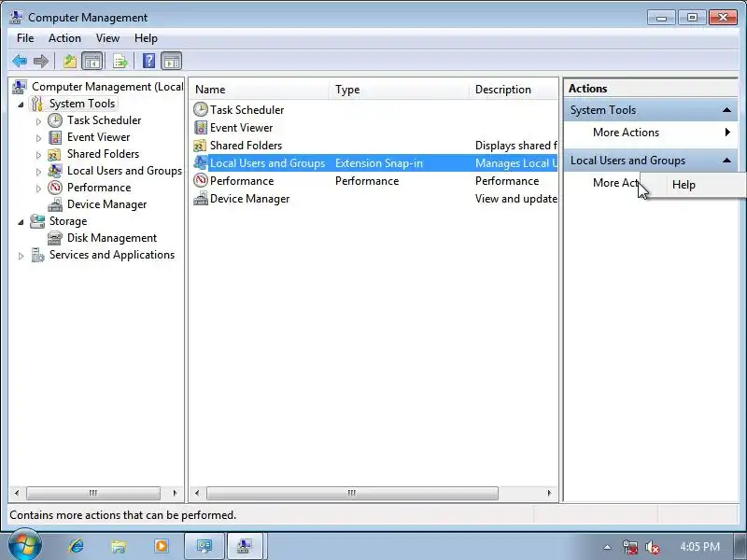Expand the Shared Folders tree node
Viewport: 747px width, 560px height.
coord(38,155)
